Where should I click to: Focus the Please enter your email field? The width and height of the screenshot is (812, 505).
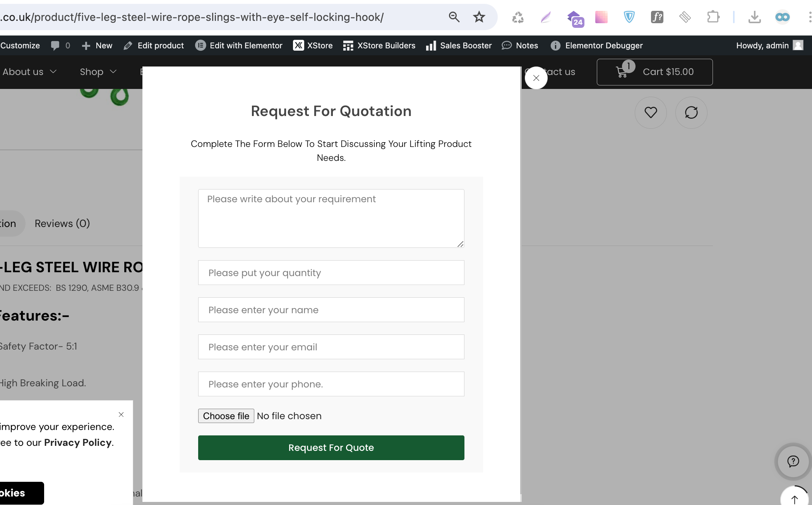[331, 347]
